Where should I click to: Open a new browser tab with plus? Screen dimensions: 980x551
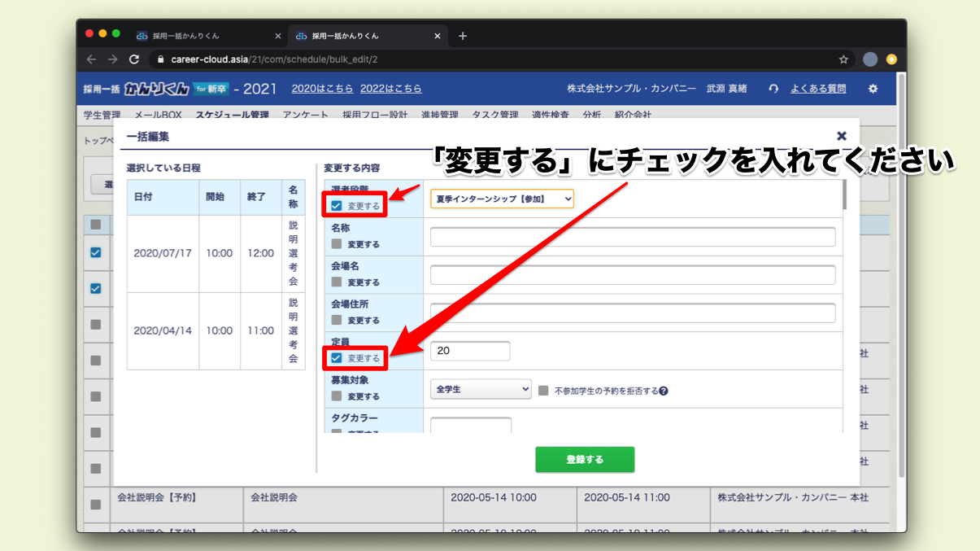pyautogui.click(x=463, y=36)
